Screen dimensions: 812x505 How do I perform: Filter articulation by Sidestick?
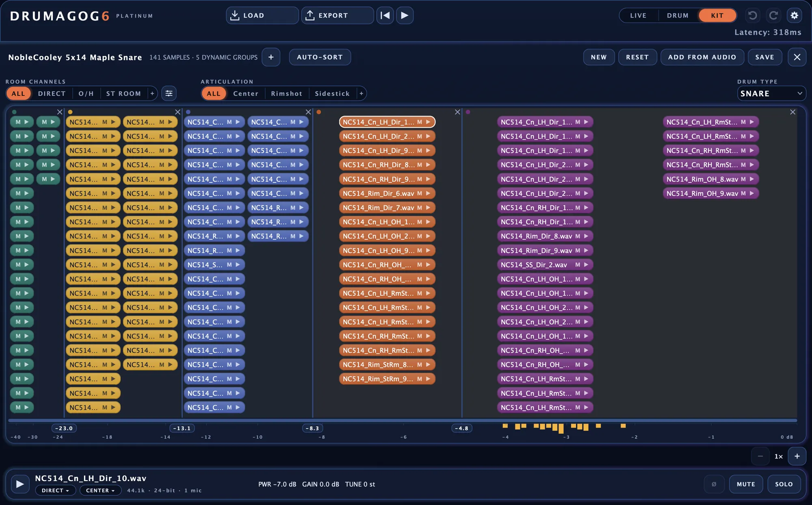tap(332, 93)
